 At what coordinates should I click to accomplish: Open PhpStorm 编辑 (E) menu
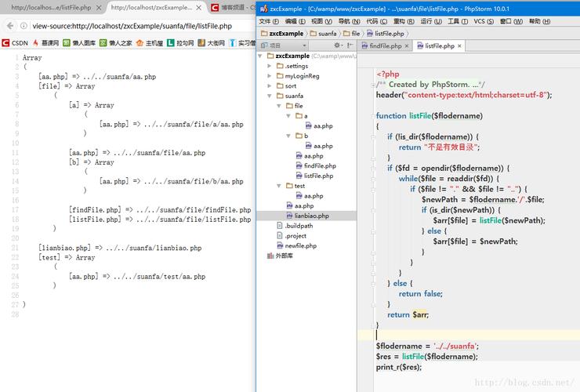pos(295,21)
